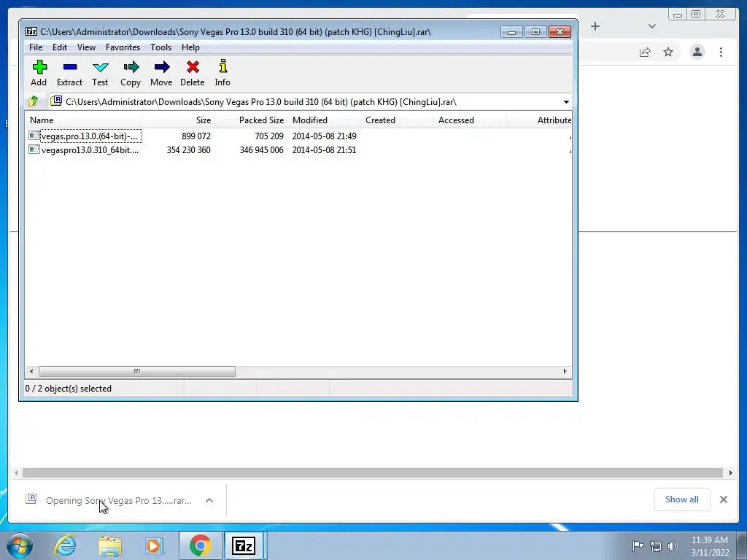Click modified date 2014-05-08 21:49
This screenshot has width=747, height=560.
[324, 136]
